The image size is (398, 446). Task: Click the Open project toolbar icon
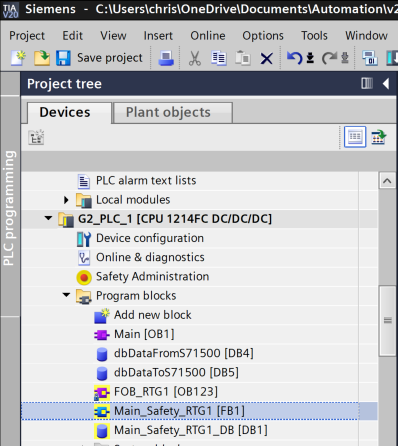click(x=42, y=58)
